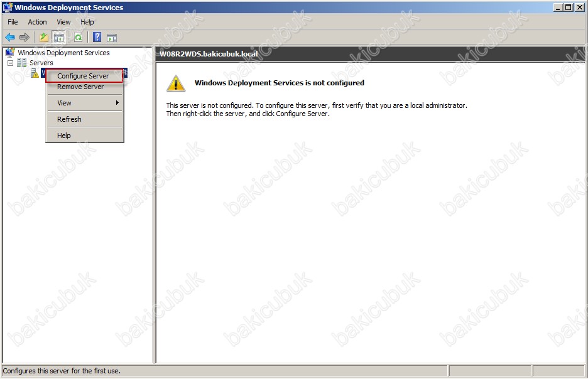Click the 'Then right-click the server' instruction line

[x=248, y=114]
